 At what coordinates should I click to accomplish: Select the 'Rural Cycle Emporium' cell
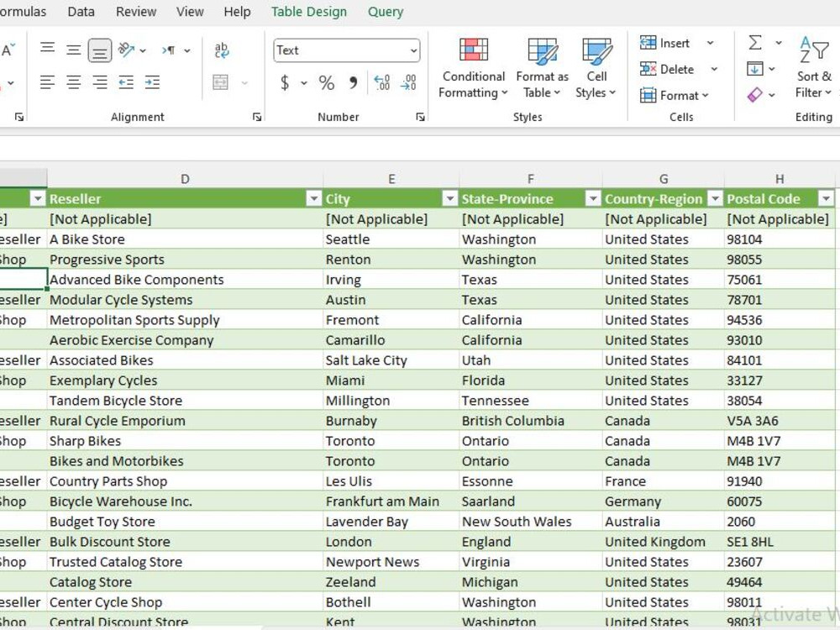click(185, 421)
